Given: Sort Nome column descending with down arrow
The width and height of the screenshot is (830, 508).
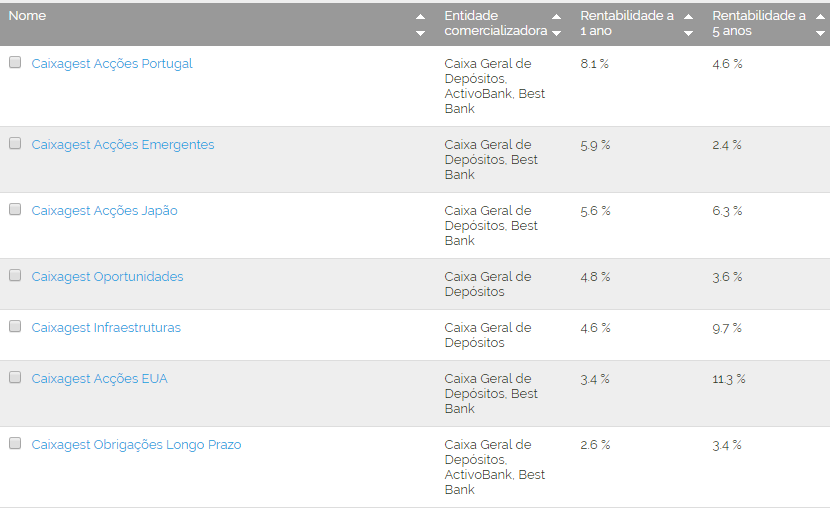Looking at the screenshot, I should (x=420, y=33).
